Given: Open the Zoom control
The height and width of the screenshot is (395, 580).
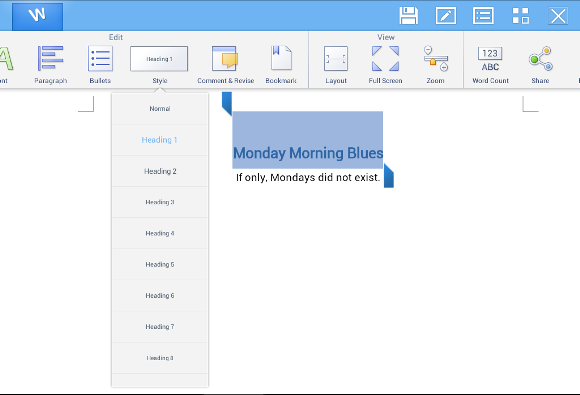Looking at the screenshot, I should (x=435, y=64).
